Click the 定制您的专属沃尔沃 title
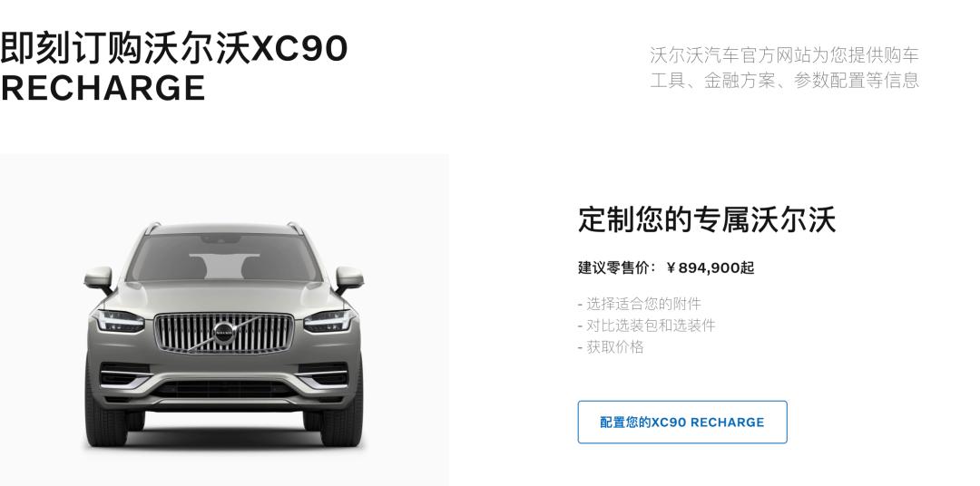Screen dimensions: 980x486 click(707, 220)
